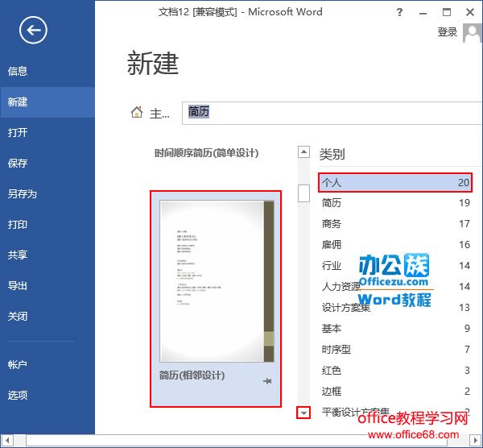Filter by 商务 category
Image resolution: width=483 pixels, height=448 pixels.
[x=395, y=224]
